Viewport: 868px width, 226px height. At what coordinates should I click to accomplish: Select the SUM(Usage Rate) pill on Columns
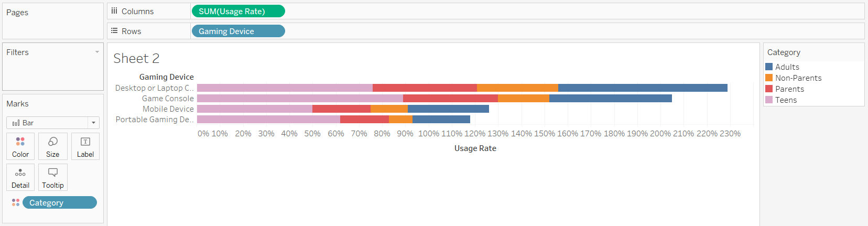click(238, 11)
